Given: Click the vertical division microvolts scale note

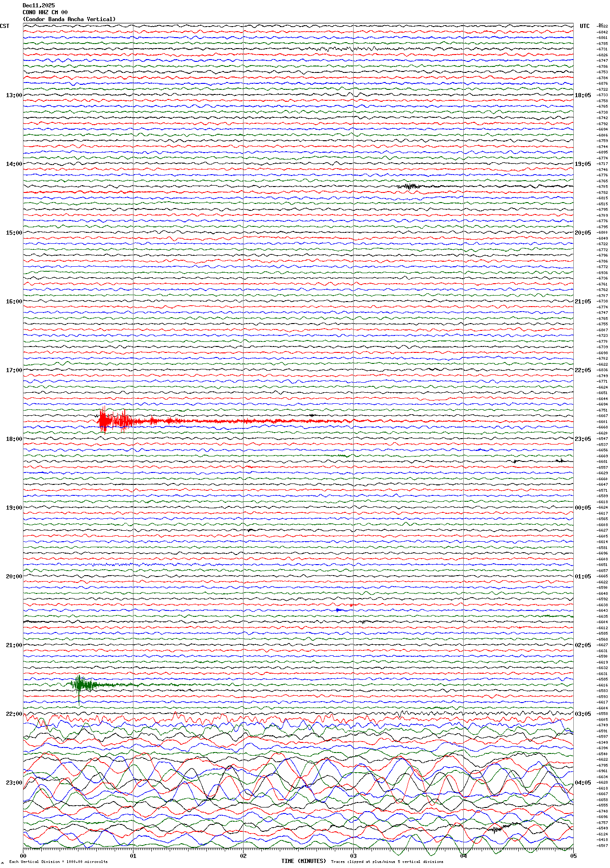Looking at the screenshot, I should [x=58, y=862].
